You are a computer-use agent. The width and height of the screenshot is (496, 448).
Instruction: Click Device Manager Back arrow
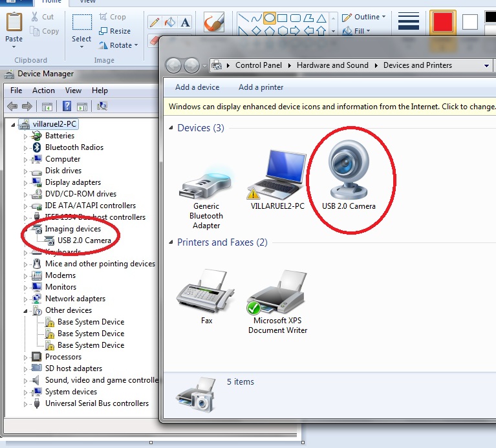(x=12, y=106)
